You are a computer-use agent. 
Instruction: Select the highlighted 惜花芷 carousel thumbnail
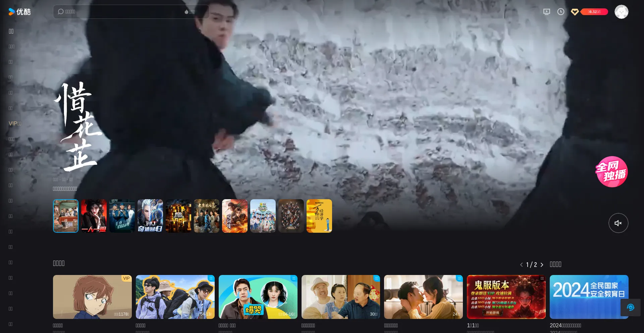(x=66, y=216)
